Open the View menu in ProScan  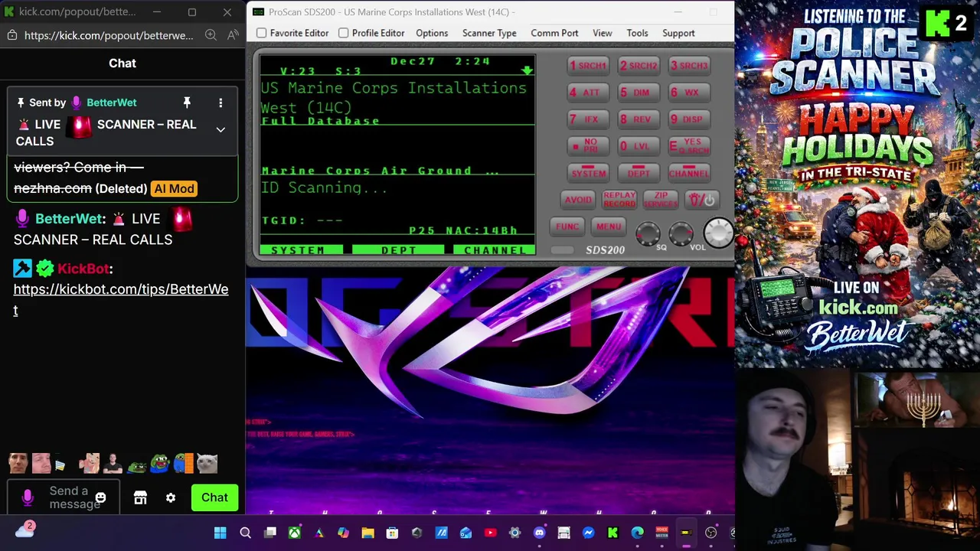click(x=603, y=33)
